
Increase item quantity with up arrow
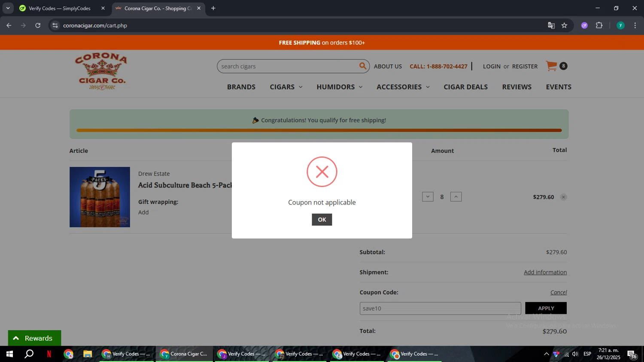tap(456, 197)
